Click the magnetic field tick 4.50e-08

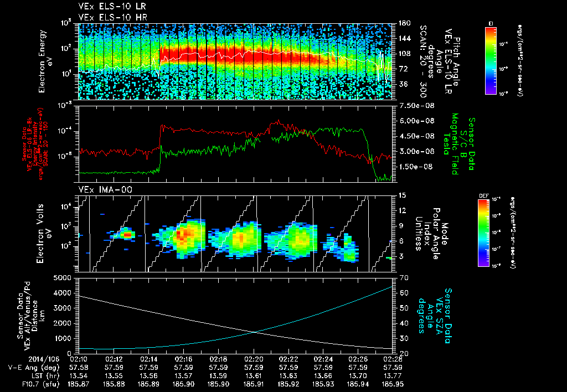[x=416, y=136]
